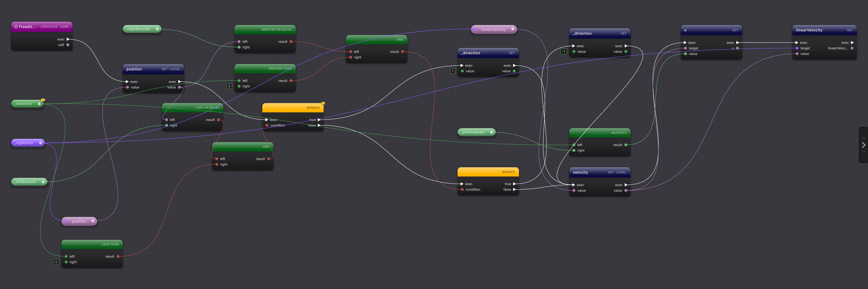Edit the 0 value on LESS THAN right input
Viewport: 868px width, 289px height.
pos(56,262)
